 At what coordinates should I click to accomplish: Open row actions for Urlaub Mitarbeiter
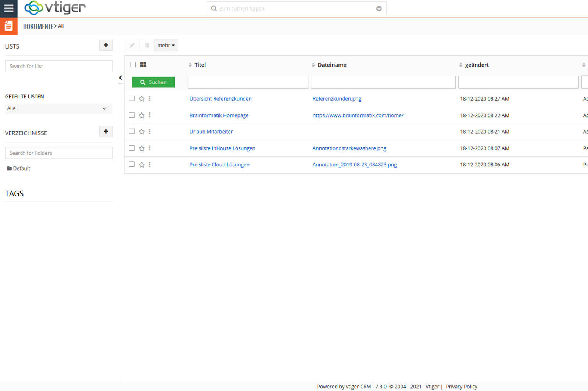tap(150, 132)
